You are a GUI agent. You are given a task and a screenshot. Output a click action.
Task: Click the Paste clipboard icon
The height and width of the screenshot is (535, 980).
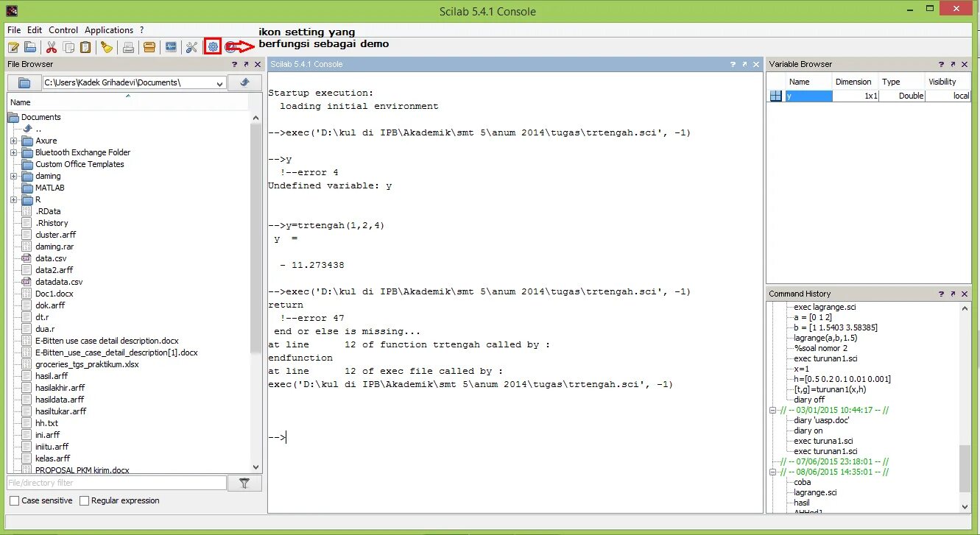pos(85,47)
